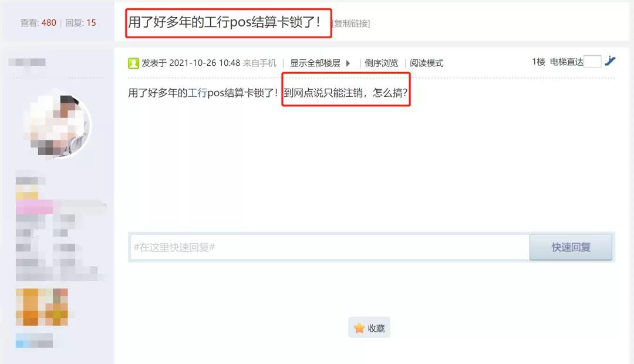This screenshot has height=364, width=634.
Task: Submit with the 快速回复 button
Action: click(571, 247)
